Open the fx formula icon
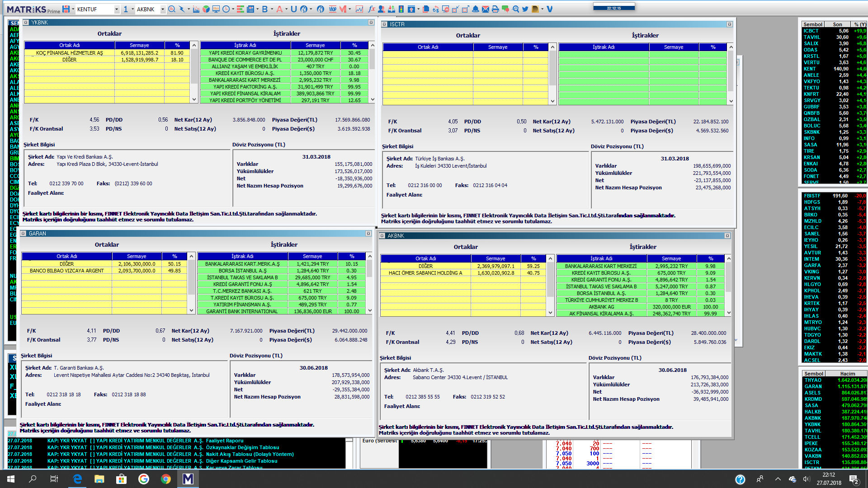This screenshot has height=488, width=868. [371, 9]
